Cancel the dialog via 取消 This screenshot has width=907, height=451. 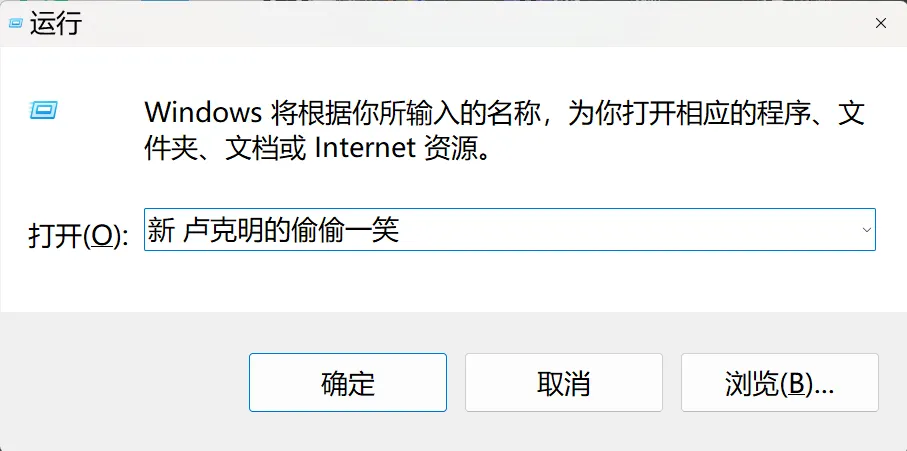coord(563,382)
